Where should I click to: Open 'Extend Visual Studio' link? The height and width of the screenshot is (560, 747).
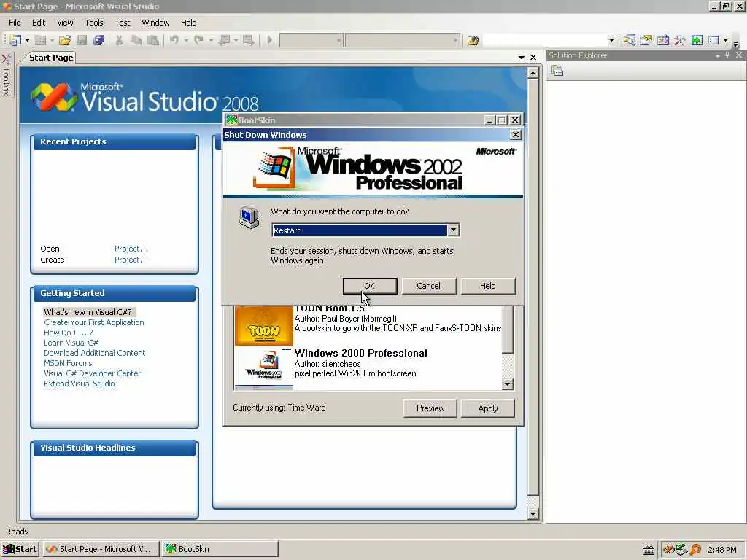[79, 384]
